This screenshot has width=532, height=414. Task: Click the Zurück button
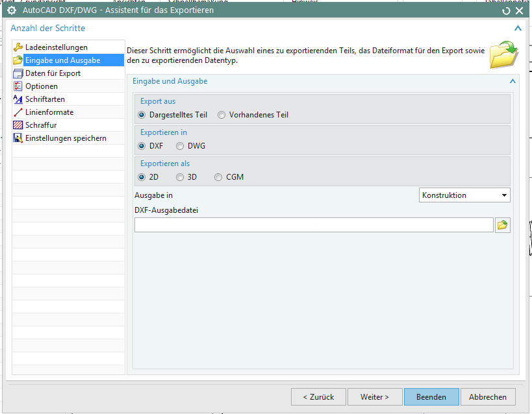(318, 397)
